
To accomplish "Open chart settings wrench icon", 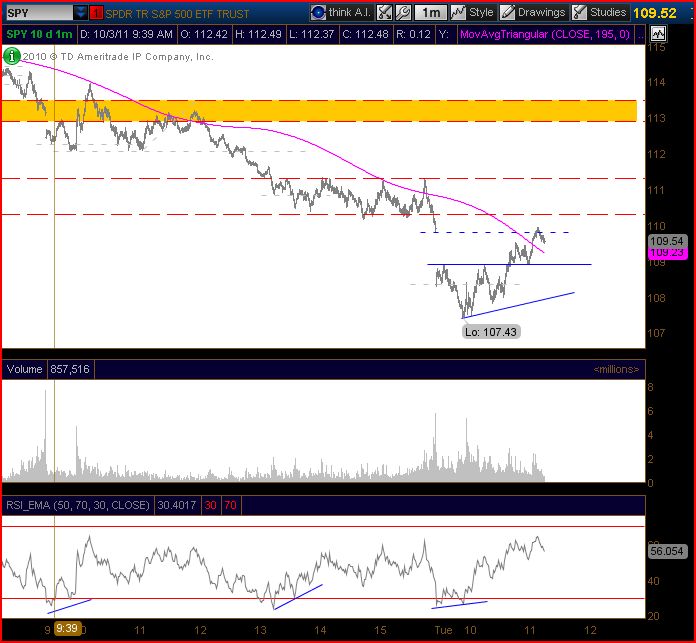I will click(403, 12).
